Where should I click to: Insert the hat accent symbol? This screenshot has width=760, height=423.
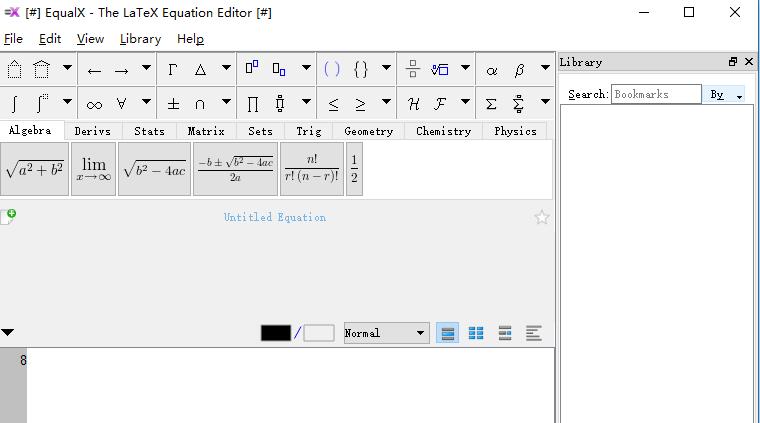coord(15,69)
